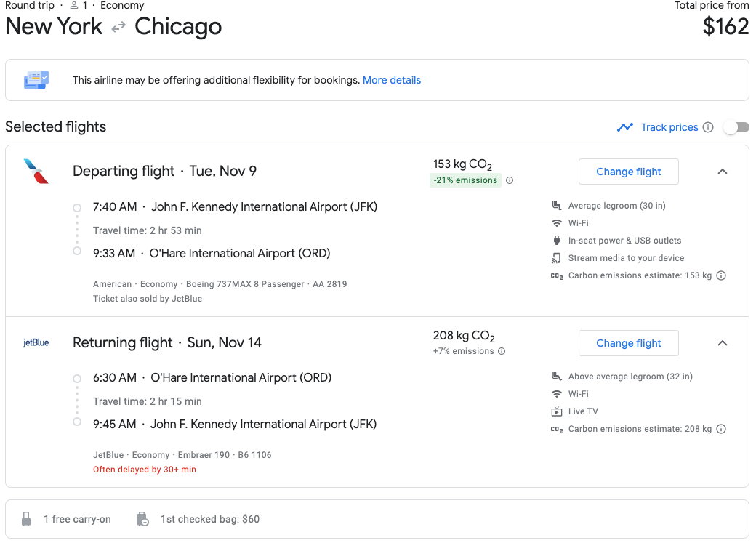Open info for 208 kg carbon estimate

721,429
